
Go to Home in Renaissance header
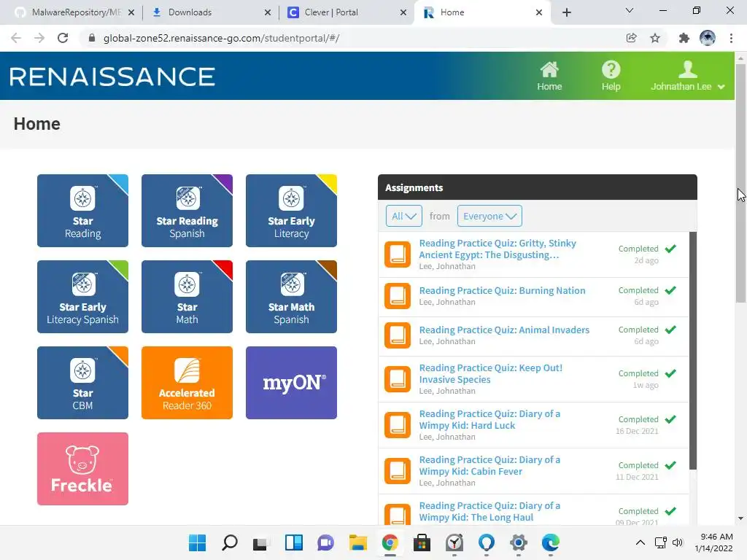(x=549, y=76)
